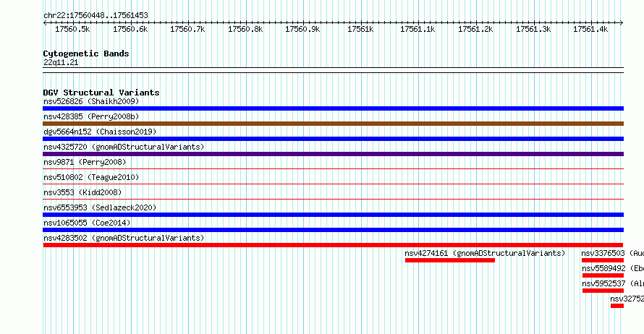Screen dimensions: 644x334
Task: Select red bar under nsv3376503
Action: (603, 260)
